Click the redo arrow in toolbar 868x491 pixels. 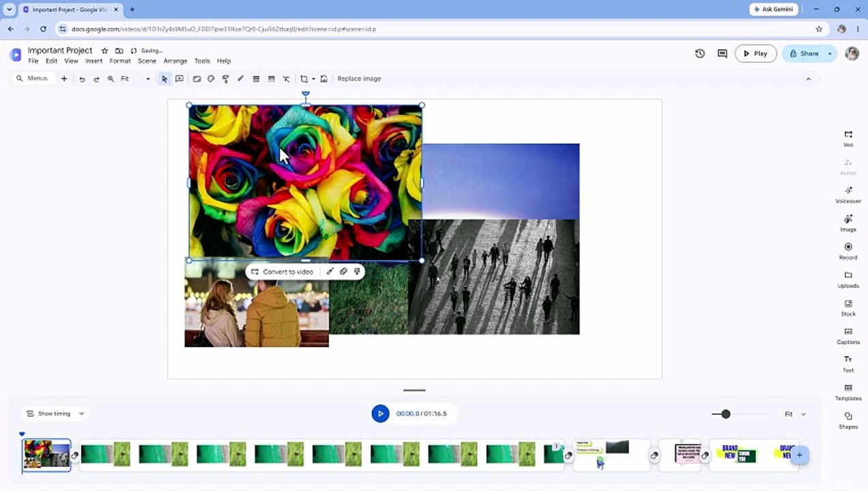pos(96,79)
